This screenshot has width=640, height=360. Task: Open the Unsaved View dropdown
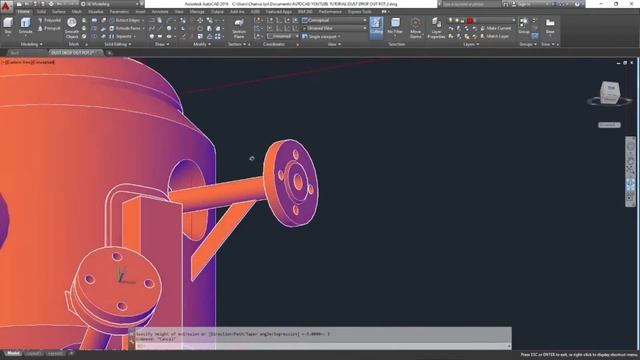334,28
